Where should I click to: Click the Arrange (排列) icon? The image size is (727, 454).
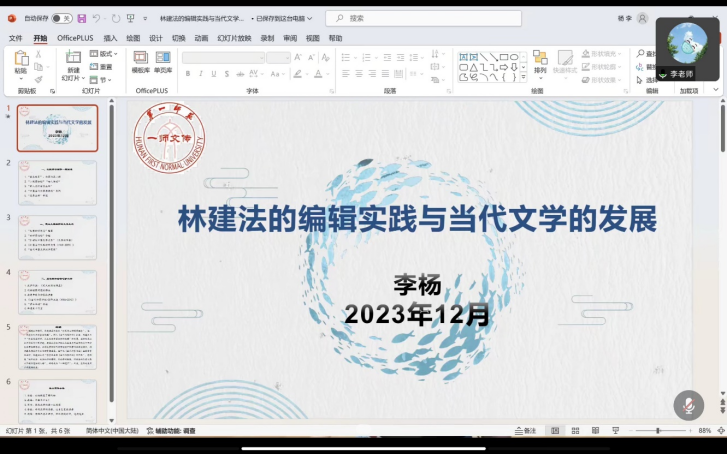coord(540,60)
